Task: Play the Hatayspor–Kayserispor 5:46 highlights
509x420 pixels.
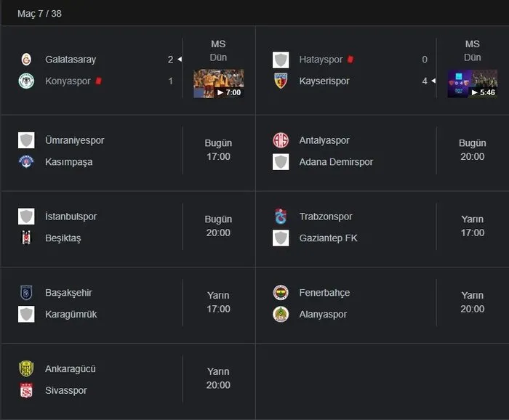Action: (472, 84)
